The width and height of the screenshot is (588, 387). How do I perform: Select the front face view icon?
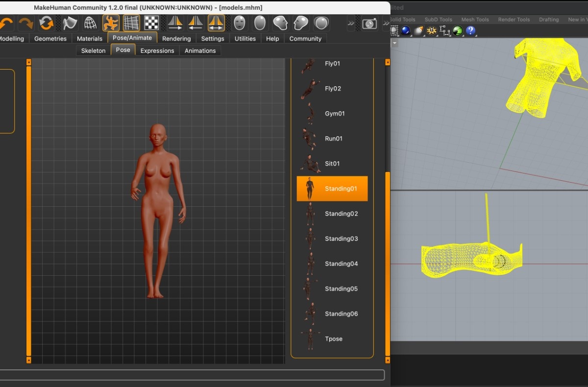pos(239,23)
